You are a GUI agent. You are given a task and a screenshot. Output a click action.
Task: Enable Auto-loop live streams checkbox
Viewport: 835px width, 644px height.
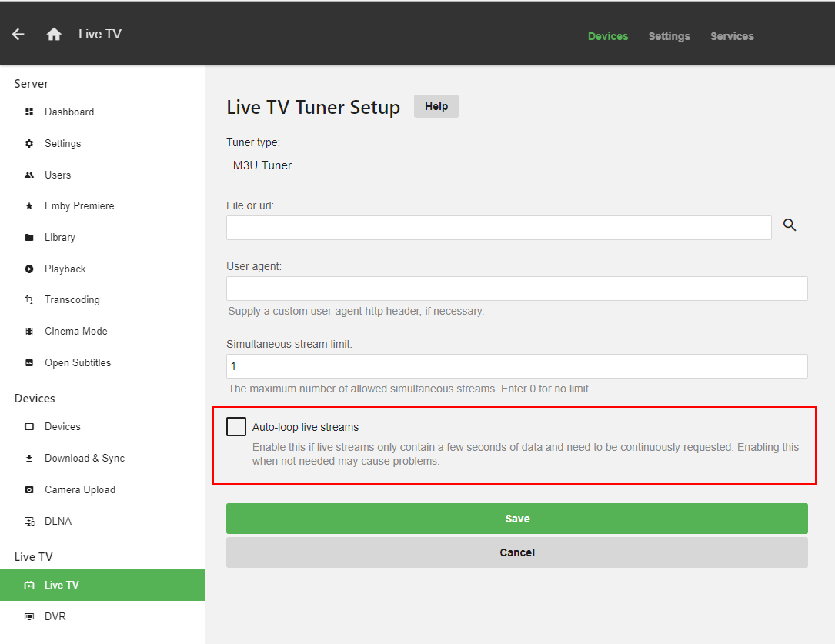point(236,427)
